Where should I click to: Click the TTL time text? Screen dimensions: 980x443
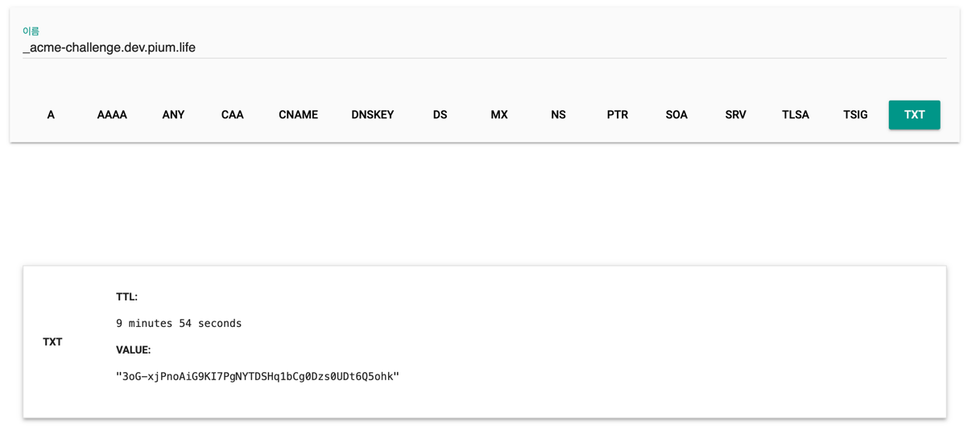coord(179,323)
